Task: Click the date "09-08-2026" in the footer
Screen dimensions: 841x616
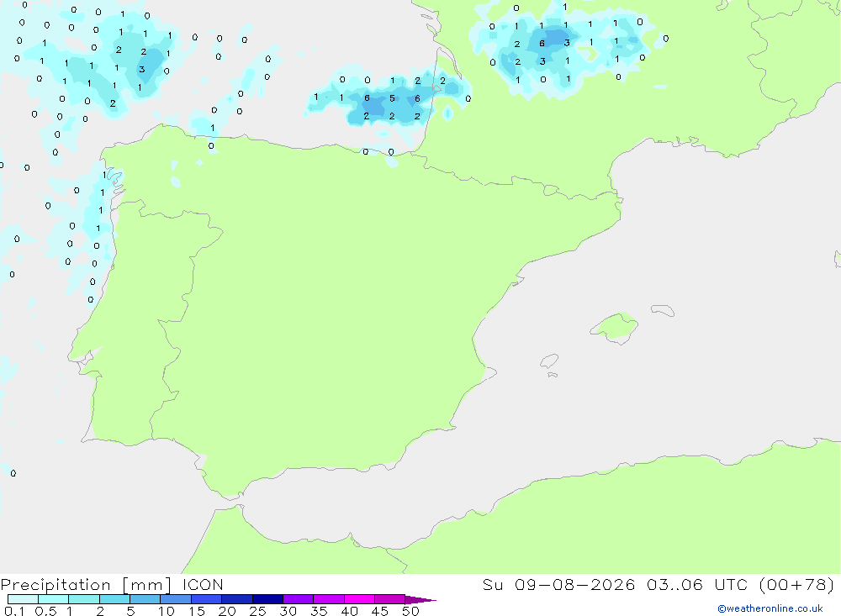Action: coord(575,585)
